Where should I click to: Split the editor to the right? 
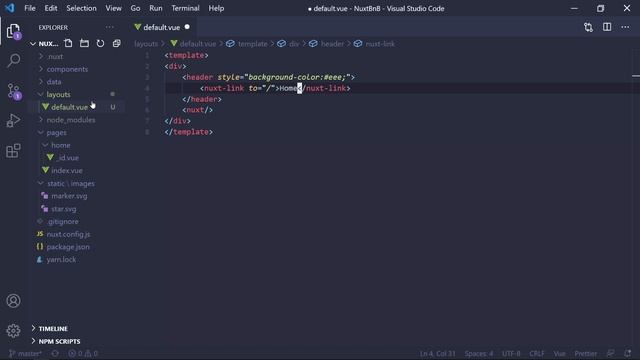(607, 27)
